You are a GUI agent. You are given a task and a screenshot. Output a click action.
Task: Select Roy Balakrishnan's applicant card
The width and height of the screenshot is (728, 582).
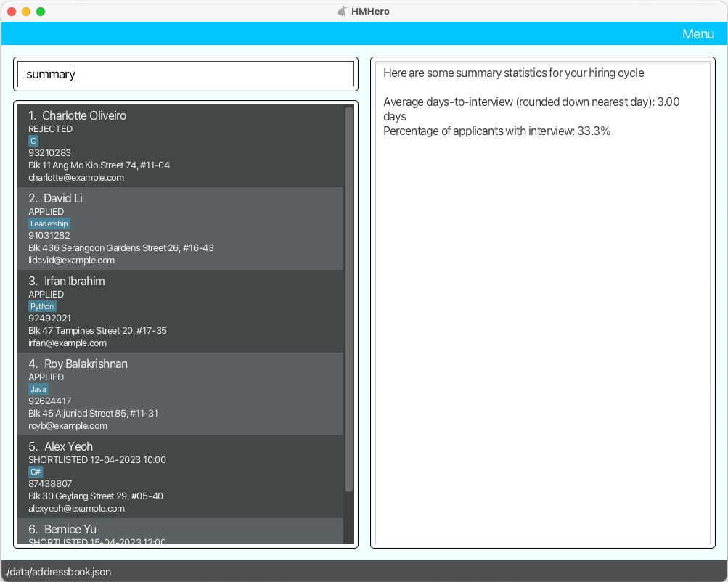tap(180, 394)
